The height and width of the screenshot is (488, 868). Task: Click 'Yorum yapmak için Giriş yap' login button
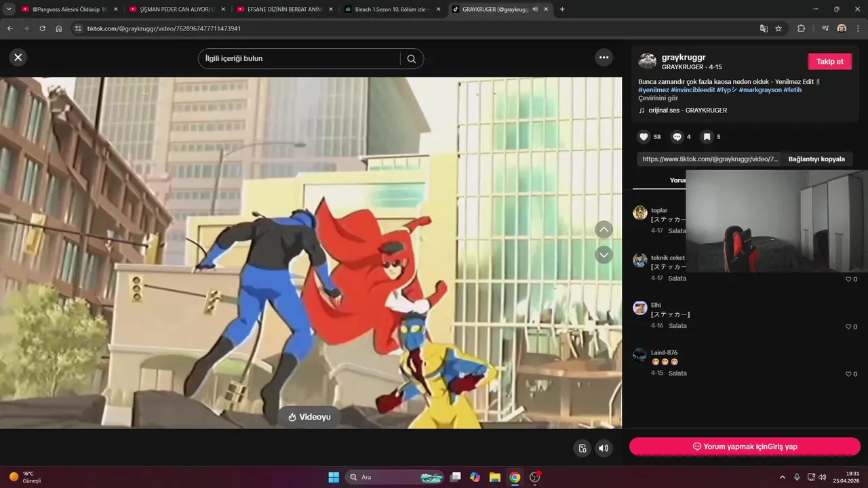[745, 447]
